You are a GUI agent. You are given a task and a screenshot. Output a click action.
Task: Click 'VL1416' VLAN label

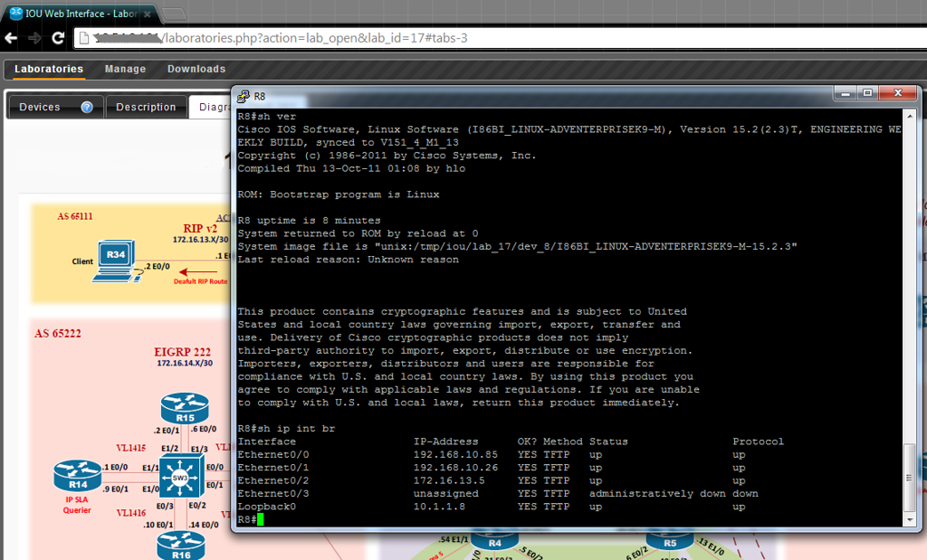tap(130, 513)
